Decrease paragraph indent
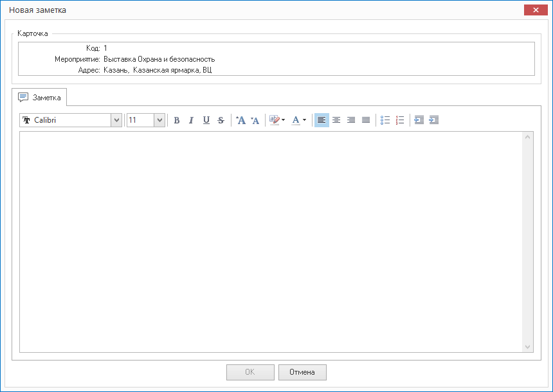 coord(419,120)
